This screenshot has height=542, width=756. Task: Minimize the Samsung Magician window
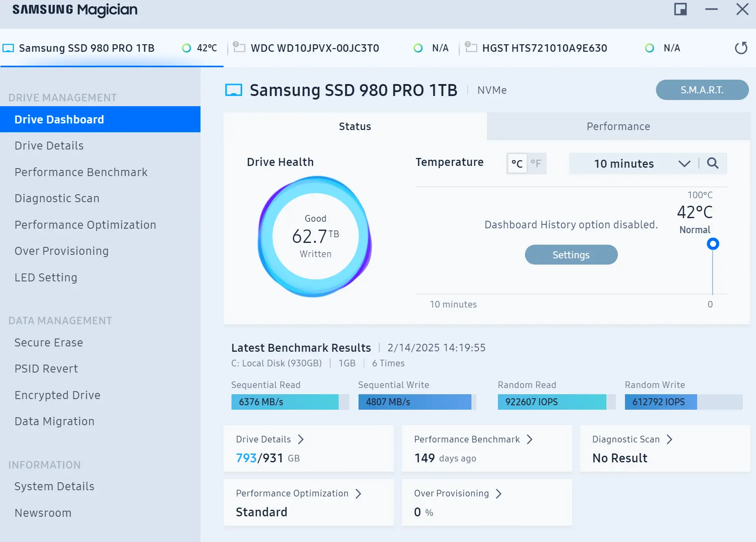click(711, 9)
